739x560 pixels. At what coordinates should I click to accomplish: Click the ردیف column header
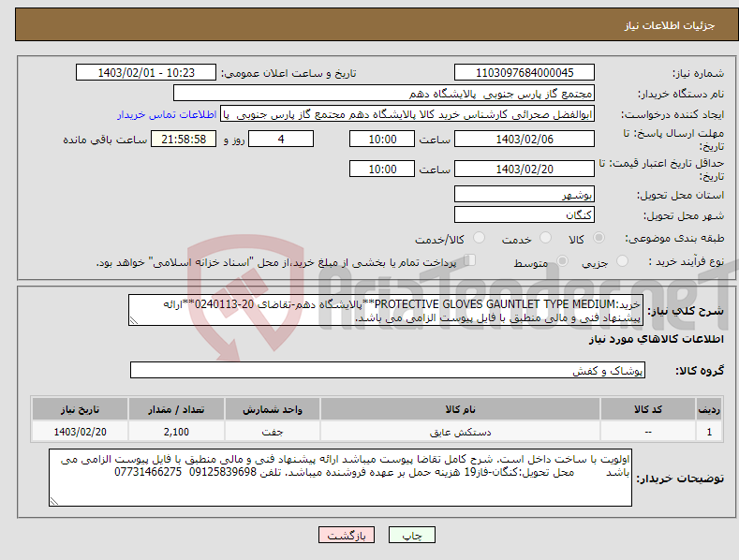[709, 409]
